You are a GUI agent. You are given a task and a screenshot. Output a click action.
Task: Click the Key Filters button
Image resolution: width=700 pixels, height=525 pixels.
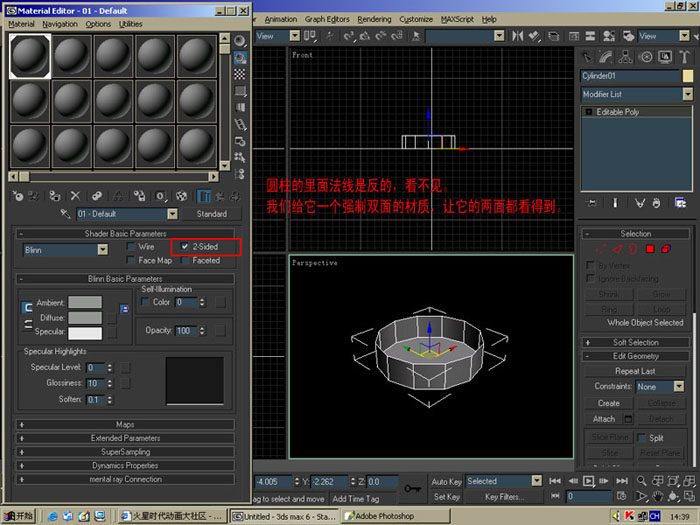coord(504,497)
